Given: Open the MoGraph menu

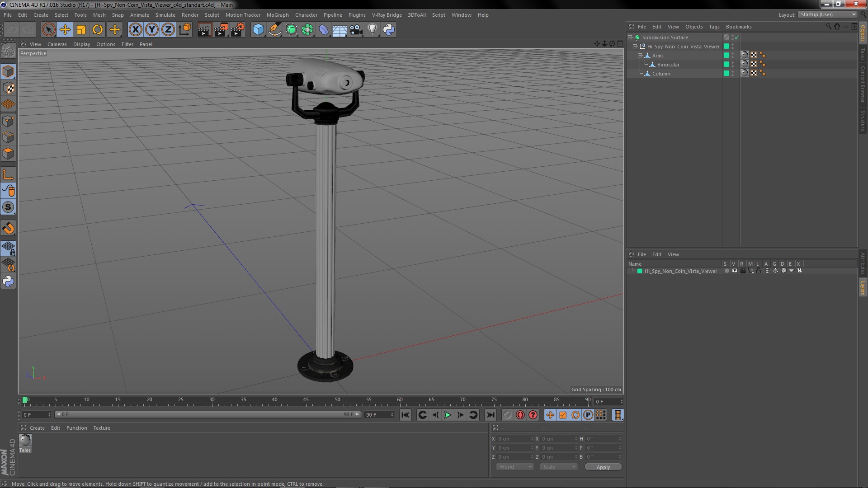Looking at the screenshot, I should coord(278,15).
